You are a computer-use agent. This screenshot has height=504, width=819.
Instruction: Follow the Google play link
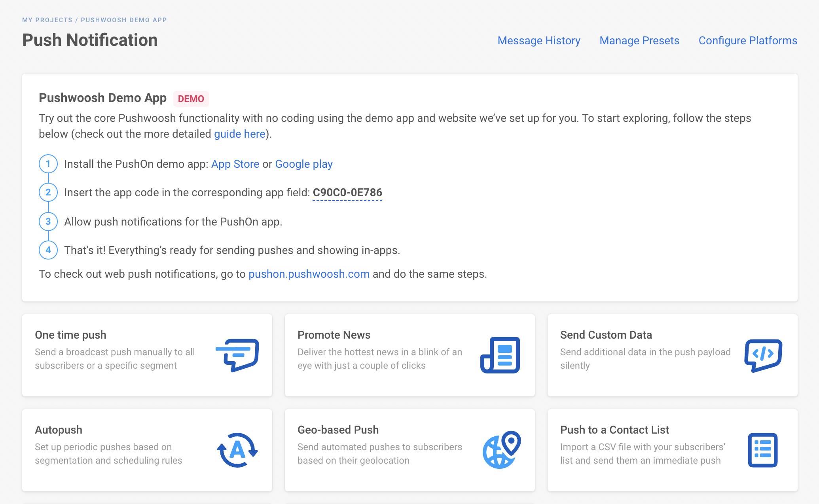304,164
